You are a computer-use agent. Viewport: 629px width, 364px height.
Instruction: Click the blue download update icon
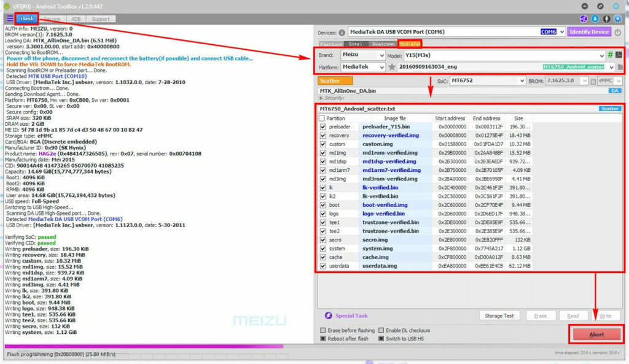pos(595,18)
